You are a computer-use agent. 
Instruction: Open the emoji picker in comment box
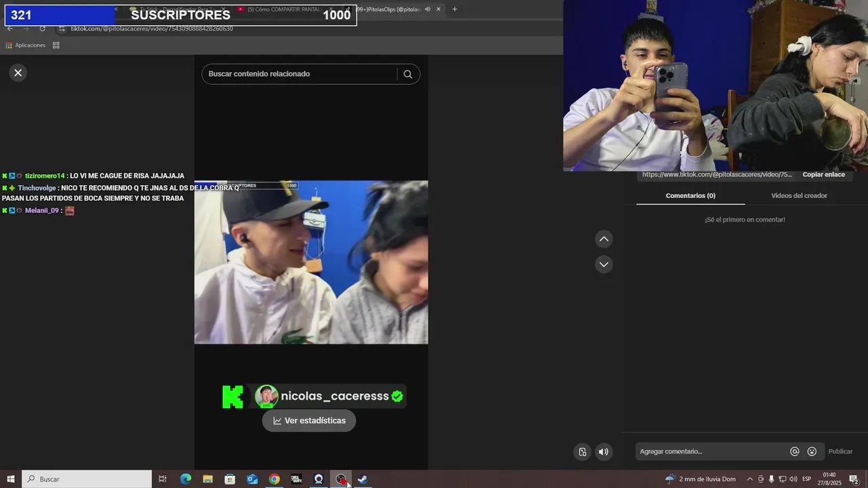pyautogui.click(x=812, y=451)
